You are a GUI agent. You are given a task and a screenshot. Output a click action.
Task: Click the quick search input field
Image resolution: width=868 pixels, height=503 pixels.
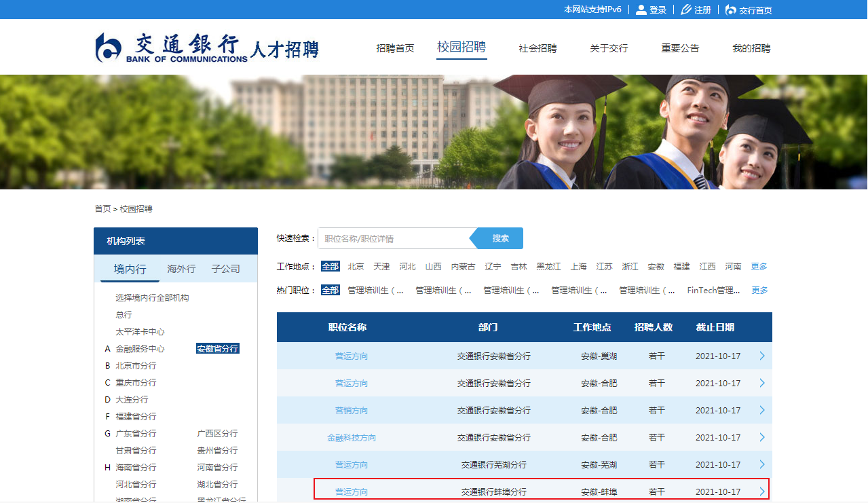pyautogui.click(x=394, y=238)
